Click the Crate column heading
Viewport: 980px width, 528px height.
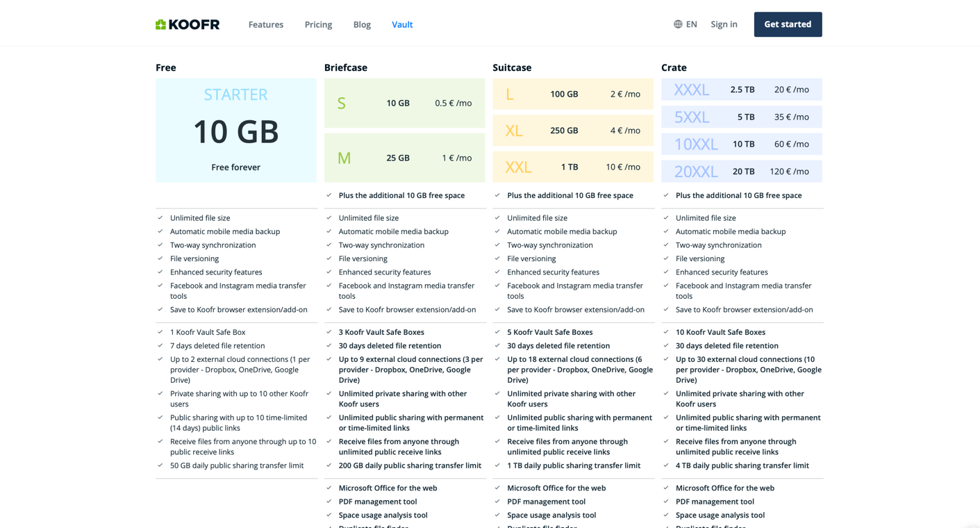(674, 67)
